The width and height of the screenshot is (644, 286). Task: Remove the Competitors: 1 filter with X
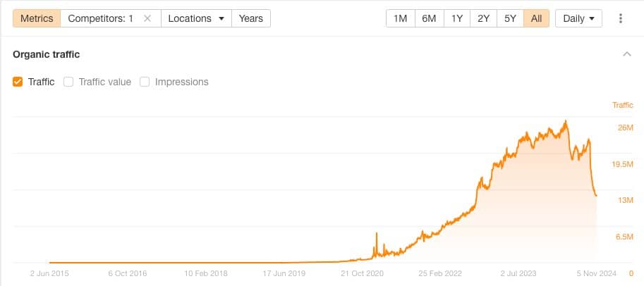147,18
